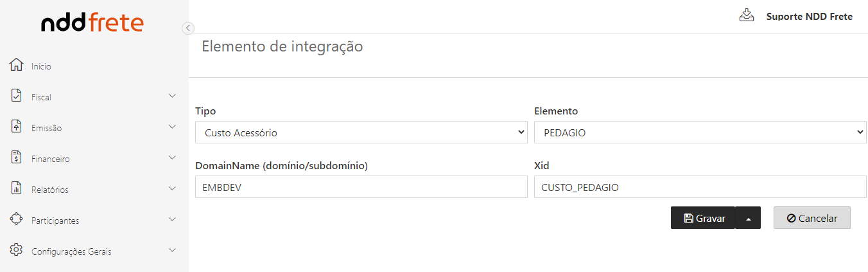
Task: Click the Emissão document icon
Action: point(17,127)
